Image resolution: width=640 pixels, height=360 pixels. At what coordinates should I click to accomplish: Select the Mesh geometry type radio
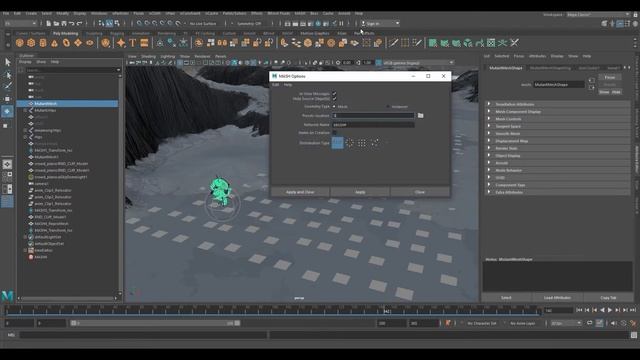334,107
